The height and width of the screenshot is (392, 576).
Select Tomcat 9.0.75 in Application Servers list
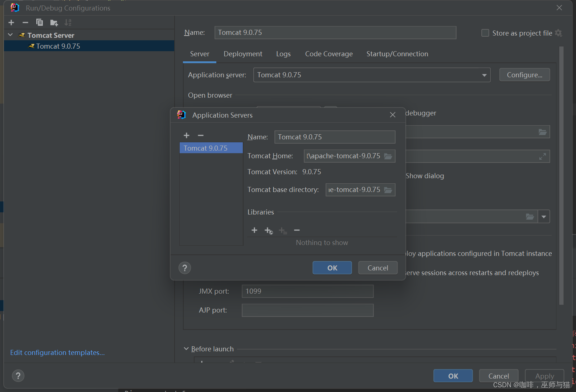pos(211,148)
